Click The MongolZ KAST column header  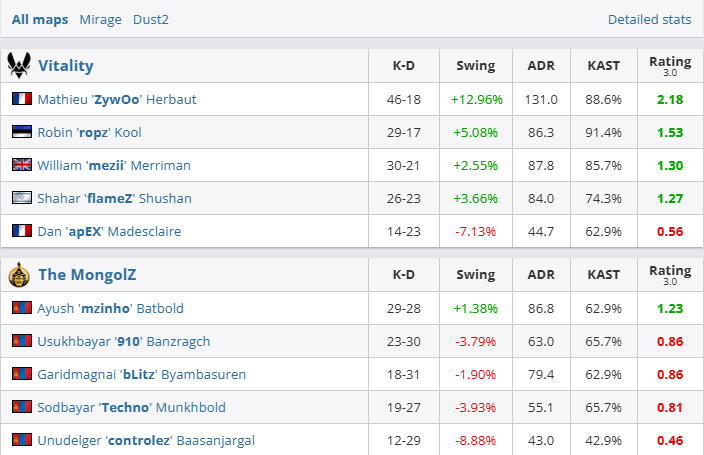pos(603,275)
